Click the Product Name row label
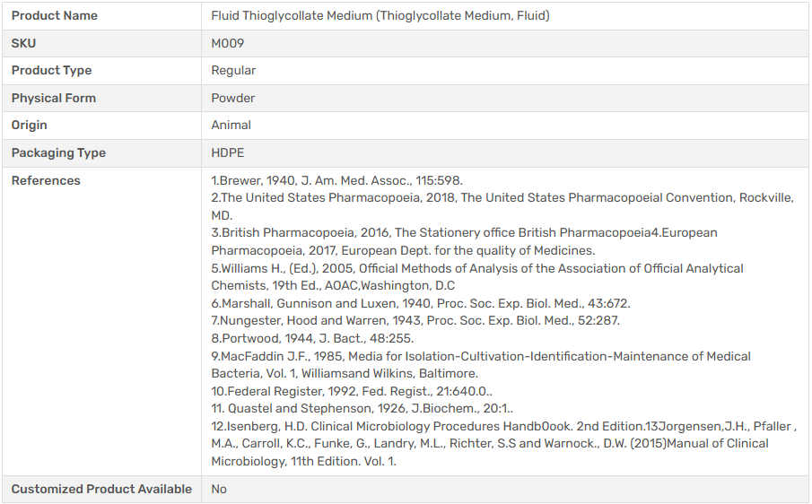 (x=55, y=16)
